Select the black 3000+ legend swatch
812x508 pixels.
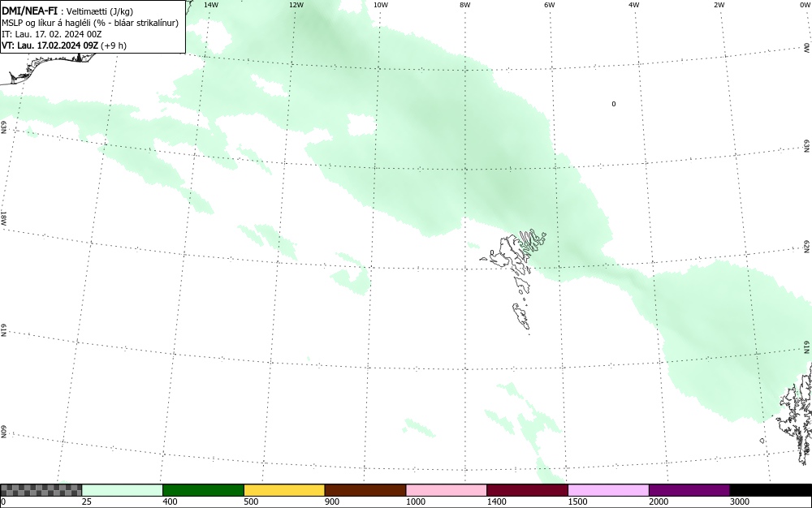(771, 490)
